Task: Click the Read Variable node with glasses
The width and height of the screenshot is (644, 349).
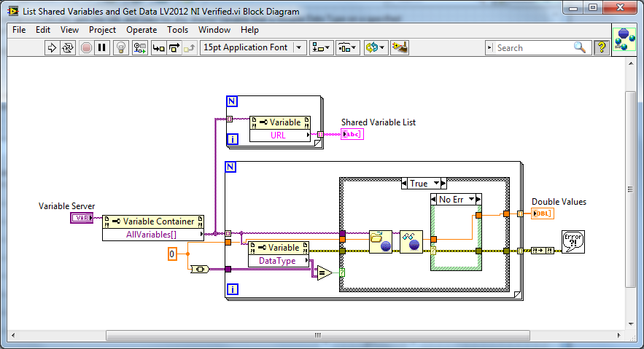Action: [x=411, y=242]
